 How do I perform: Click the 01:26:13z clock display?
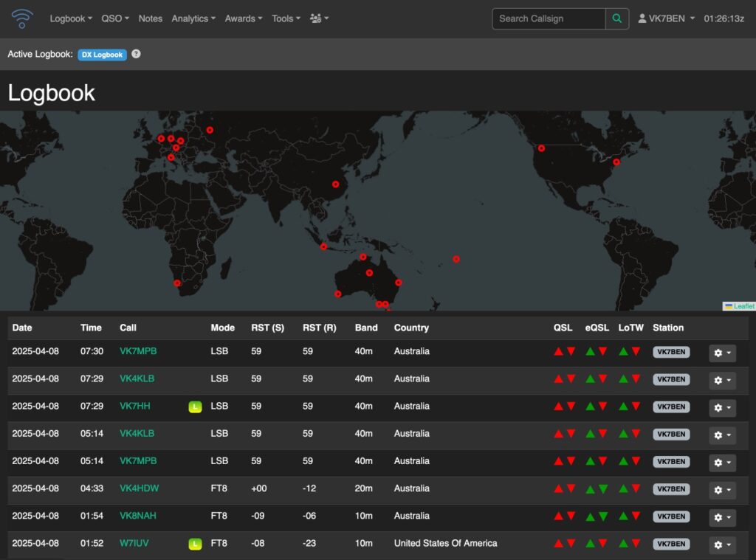point(724,18)
